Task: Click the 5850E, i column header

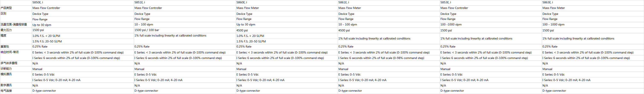Action: coord(38,3)
